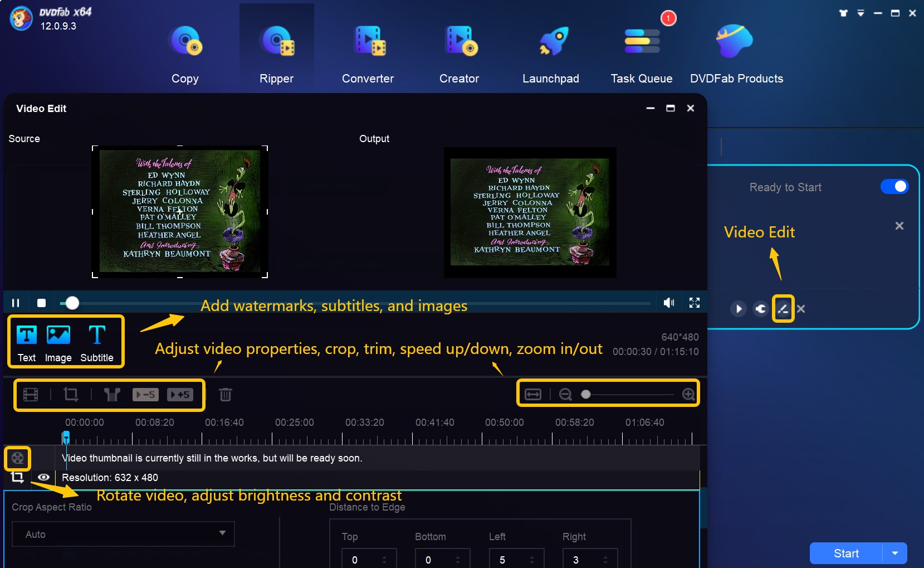Open the Converter module
This screenshot has width=924, height=568.
pyautogui.click(x=368, y=55)
